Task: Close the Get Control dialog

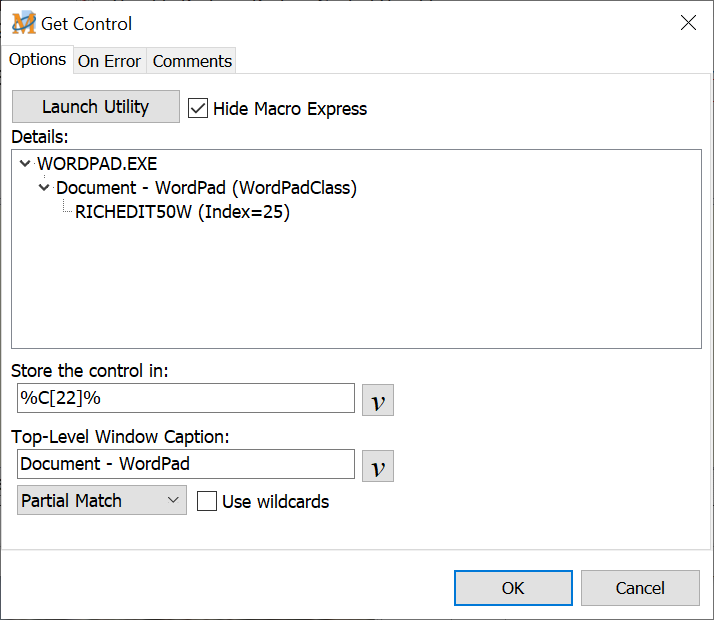Action: (688, 23)
